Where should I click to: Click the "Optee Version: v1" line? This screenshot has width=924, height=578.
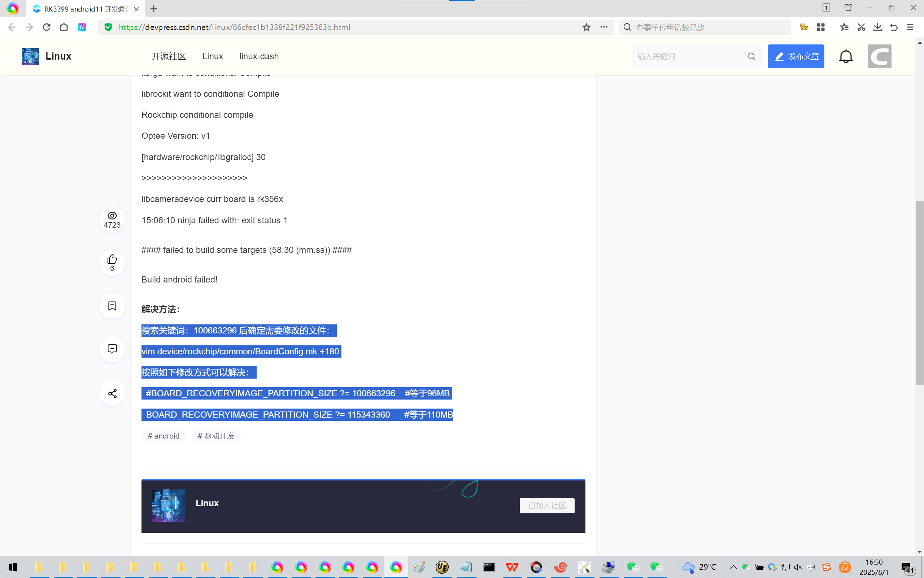(x=176, y=136)
